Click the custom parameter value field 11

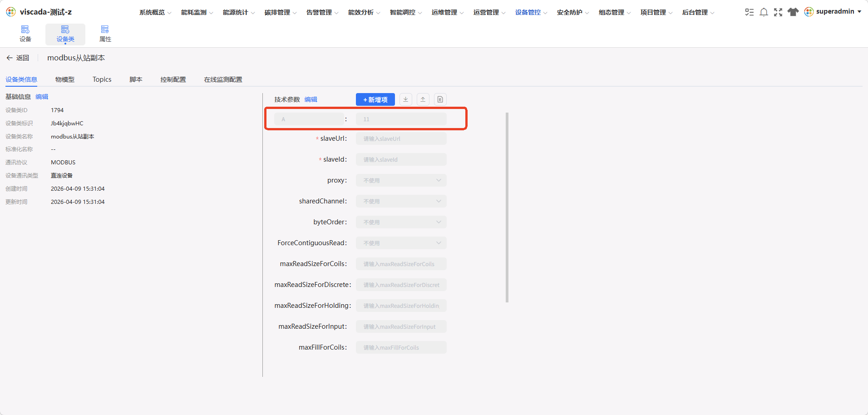click(x=401, y=119)
